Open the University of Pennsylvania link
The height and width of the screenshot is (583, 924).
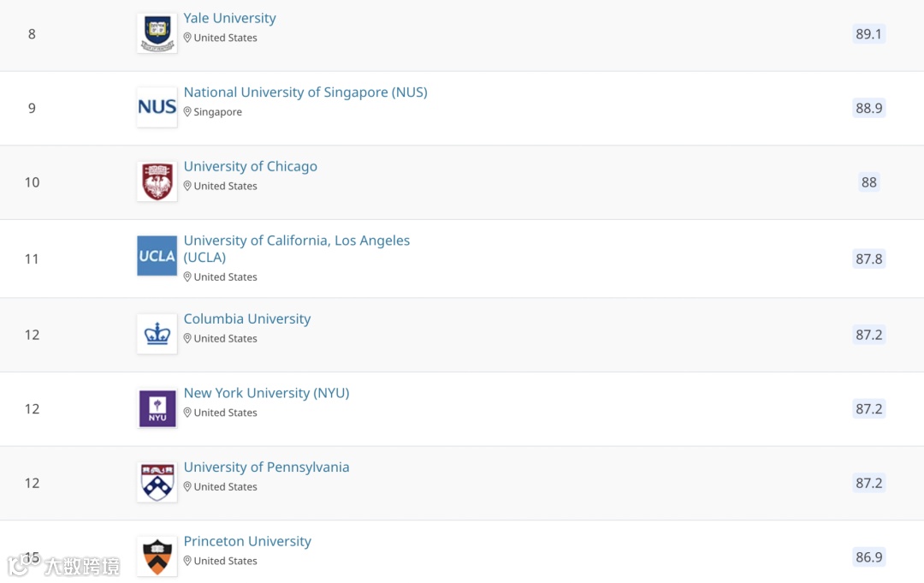coord(266,467)
